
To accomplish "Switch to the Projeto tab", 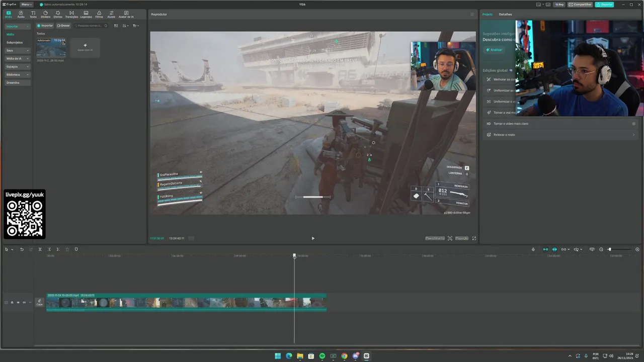I will point(488,14).
